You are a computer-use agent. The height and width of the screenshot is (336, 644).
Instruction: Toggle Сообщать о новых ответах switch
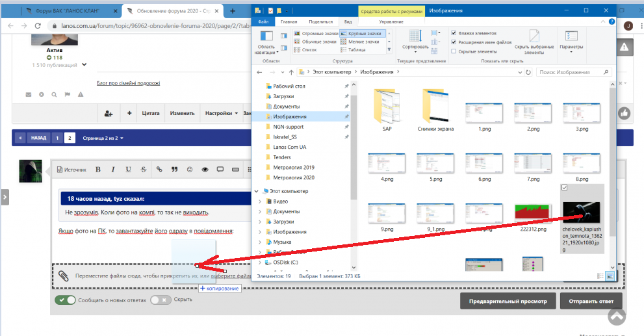pos(66,300)
